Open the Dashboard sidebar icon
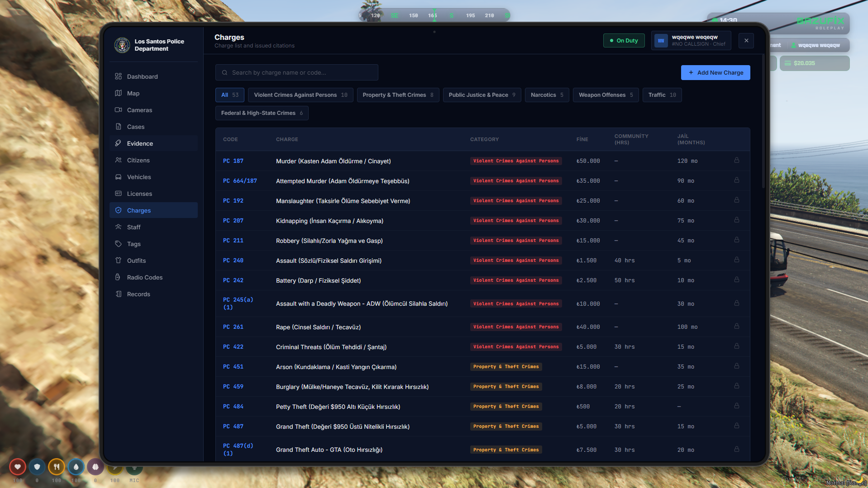 [118, 76]
